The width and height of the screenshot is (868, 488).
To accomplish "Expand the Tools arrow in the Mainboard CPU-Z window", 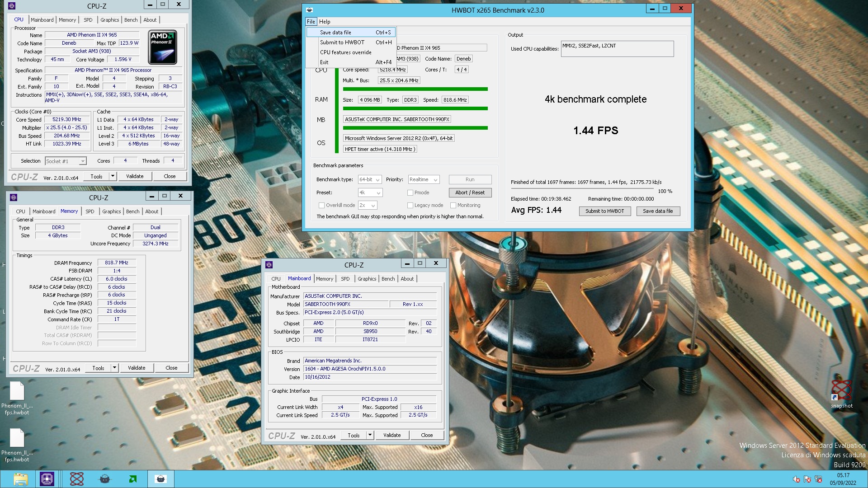I will 370,435.
